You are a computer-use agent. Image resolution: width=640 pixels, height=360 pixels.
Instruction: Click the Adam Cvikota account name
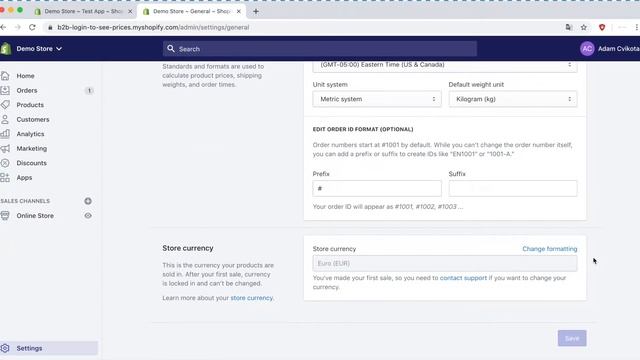618,49
